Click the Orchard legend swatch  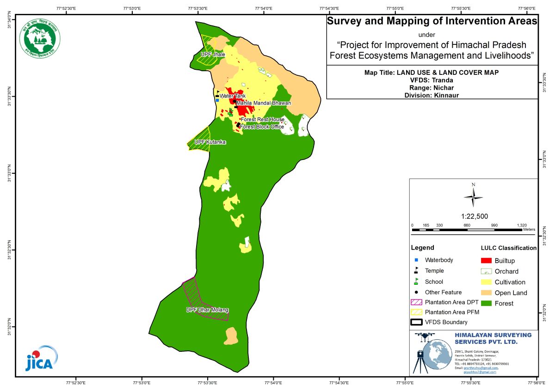tap(486, 271)
